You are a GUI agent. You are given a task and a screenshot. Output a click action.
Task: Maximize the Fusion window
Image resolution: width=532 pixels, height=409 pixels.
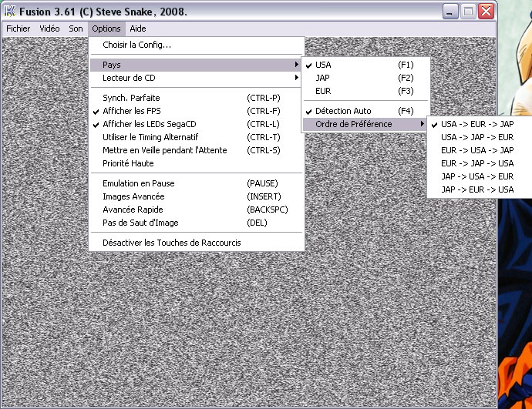click(468, 12)
